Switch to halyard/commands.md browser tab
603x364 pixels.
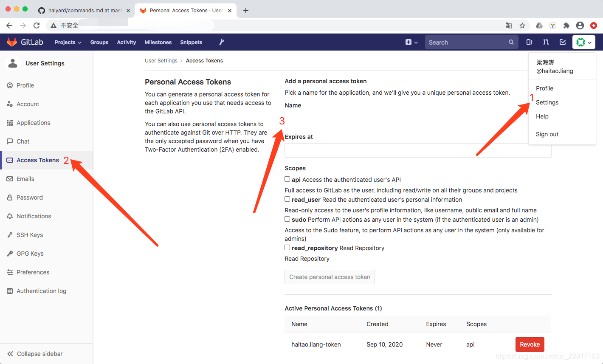point(85,11)
